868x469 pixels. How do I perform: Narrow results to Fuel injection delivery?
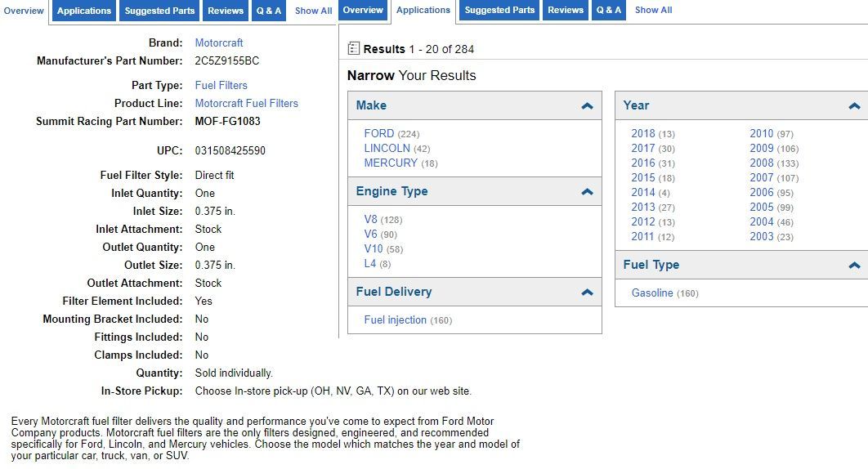396,319
